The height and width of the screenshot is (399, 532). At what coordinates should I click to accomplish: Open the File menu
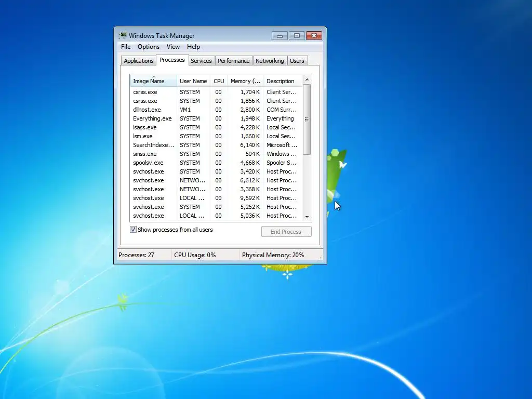pos(126,47)
